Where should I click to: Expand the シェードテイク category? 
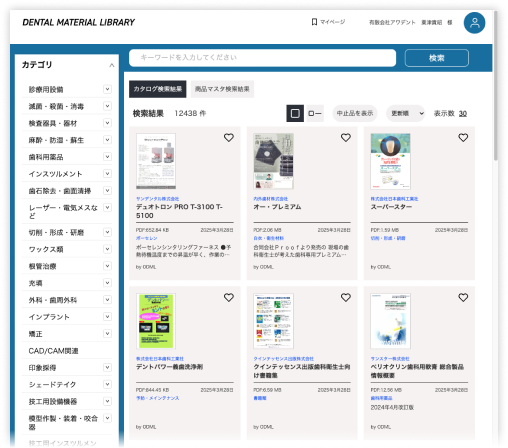(107, 384)
